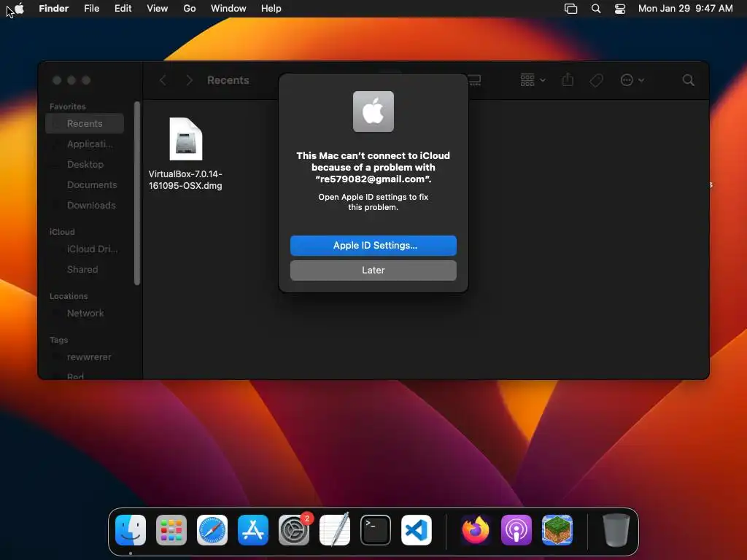Open Safari from the Dock
Screen dimensions: 747x560
pyautogui.click(x=212, y=530)
